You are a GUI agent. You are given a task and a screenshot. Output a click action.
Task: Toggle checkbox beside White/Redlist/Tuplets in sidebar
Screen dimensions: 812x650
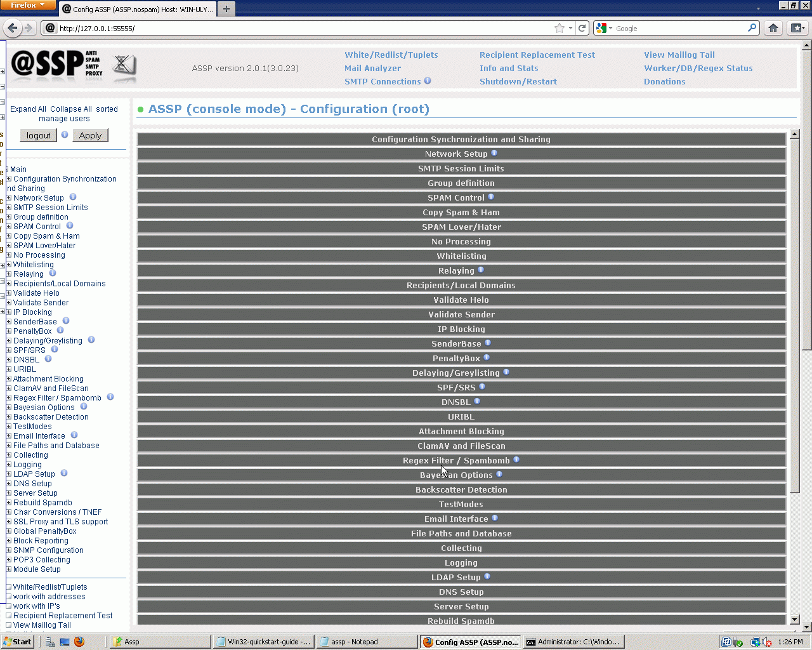pos(9,587)
